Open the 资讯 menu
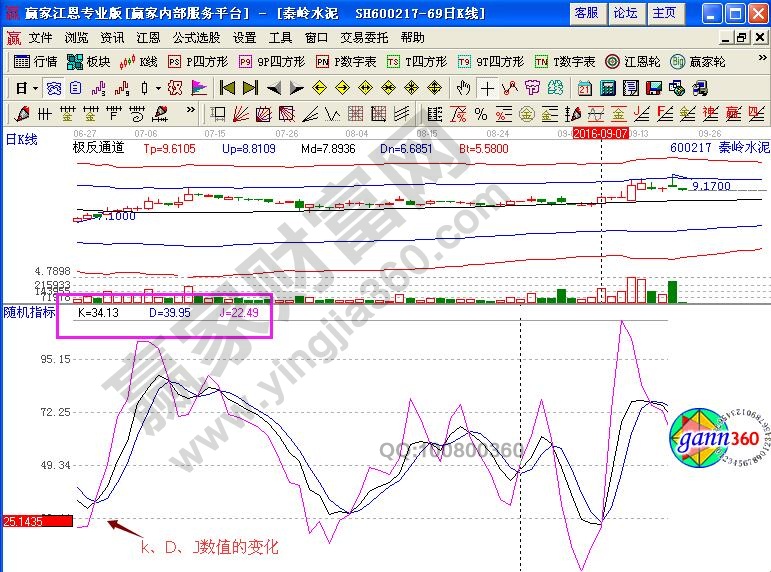Image resolution: width=771 pixels, height=572 pixels. 112,38
